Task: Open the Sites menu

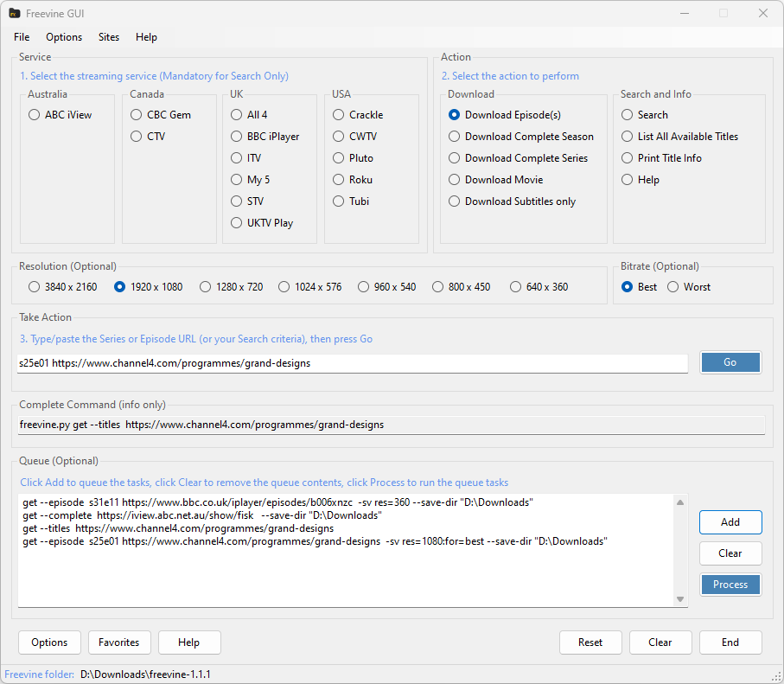Action: point(109,37)
